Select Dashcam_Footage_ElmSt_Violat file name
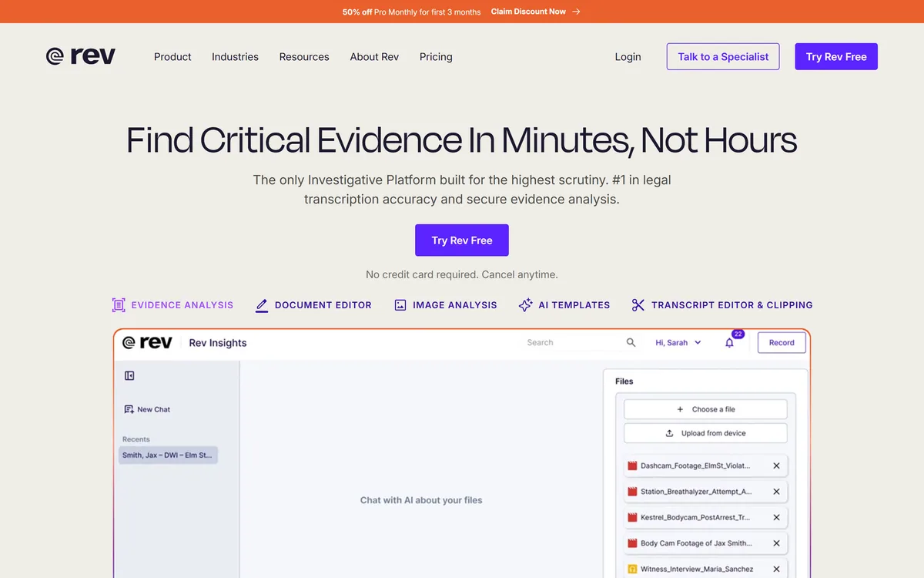This screenshot has height=578, width=924. [x=695, y=465]
